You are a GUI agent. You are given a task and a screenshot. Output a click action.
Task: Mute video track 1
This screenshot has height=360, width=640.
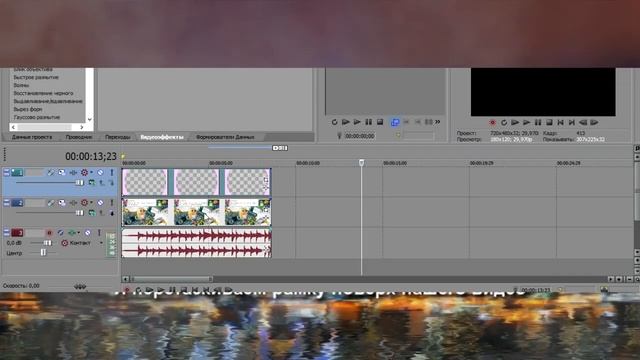100,173
